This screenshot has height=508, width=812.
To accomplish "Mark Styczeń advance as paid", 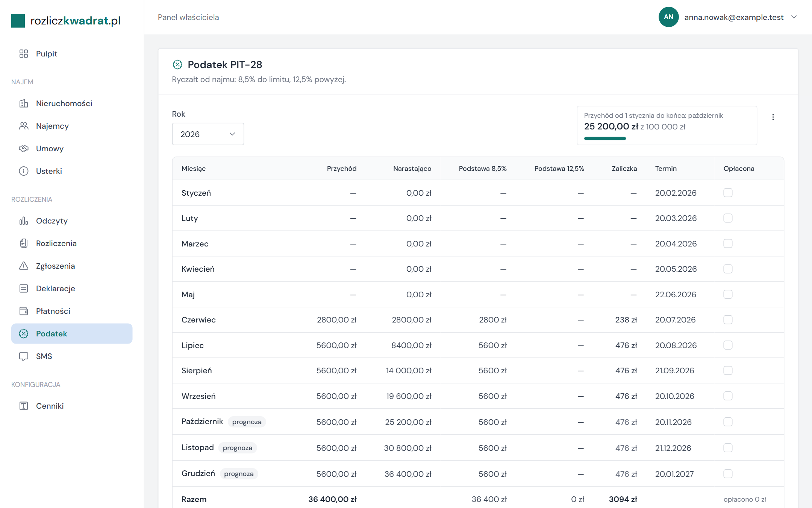I will coord(728,193).
